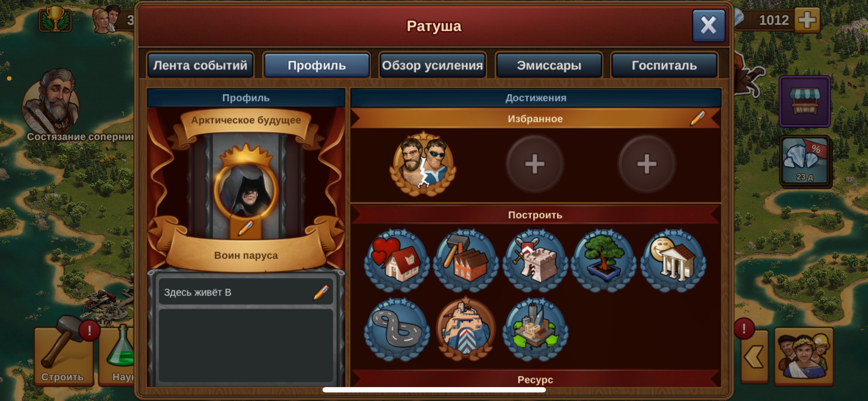This screenshot has width=868, height=401.
Task: Expand the side menu with left arrow
Action: coord(754,356)
